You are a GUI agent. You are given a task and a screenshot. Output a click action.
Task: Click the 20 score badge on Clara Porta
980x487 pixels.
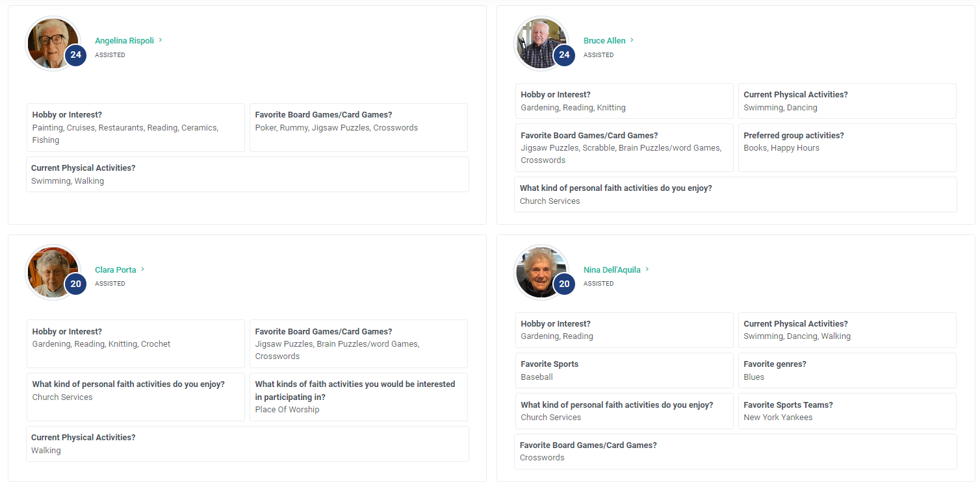pos(75,284)
